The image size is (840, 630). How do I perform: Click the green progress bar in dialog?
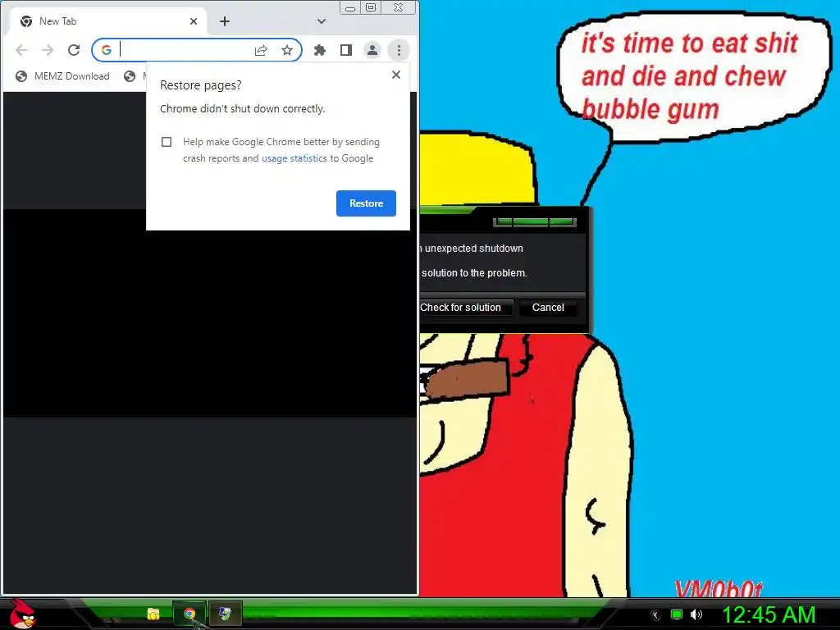pos(535,221)
